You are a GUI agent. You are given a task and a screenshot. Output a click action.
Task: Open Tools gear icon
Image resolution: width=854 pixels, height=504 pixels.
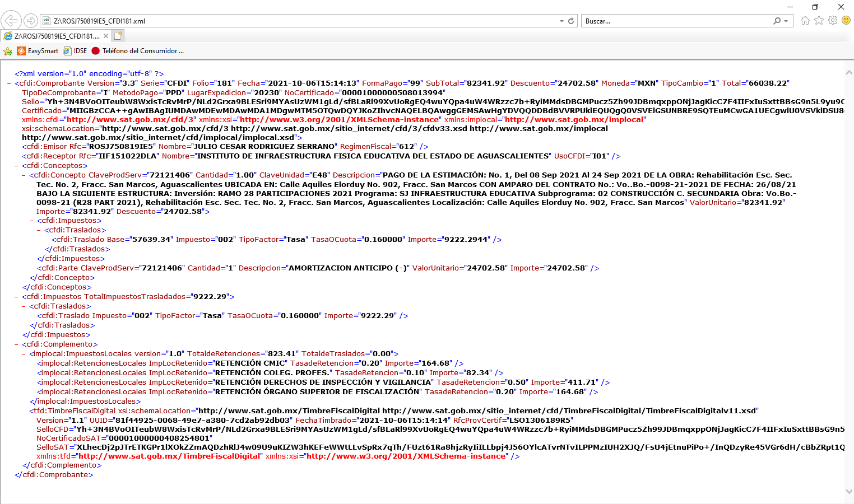[x=833, y=21]
